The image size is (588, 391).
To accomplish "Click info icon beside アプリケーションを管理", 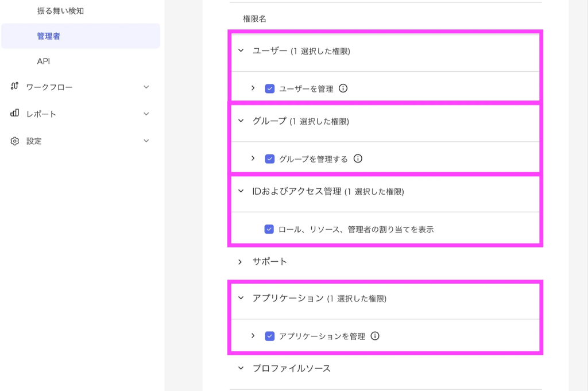I will click(375, 336).
